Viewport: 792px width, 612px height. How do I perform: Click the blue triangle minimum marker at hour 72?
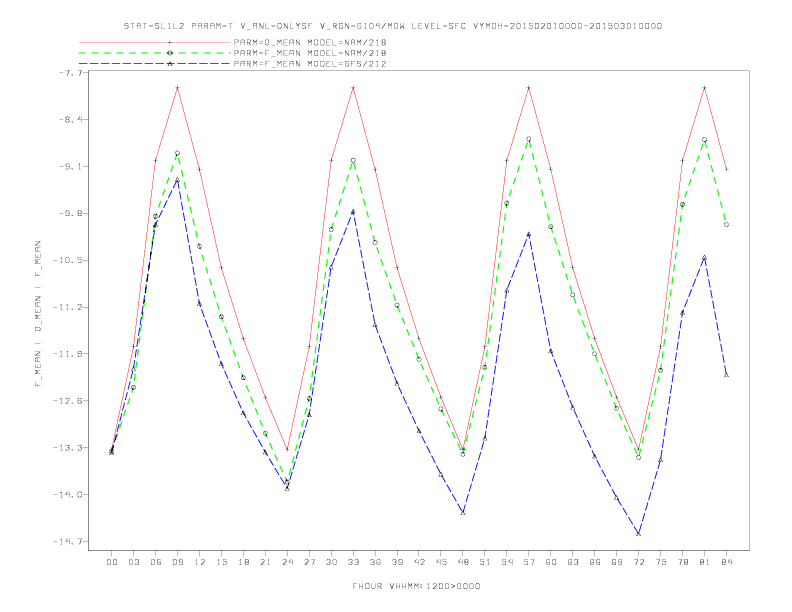coord(638,533)
